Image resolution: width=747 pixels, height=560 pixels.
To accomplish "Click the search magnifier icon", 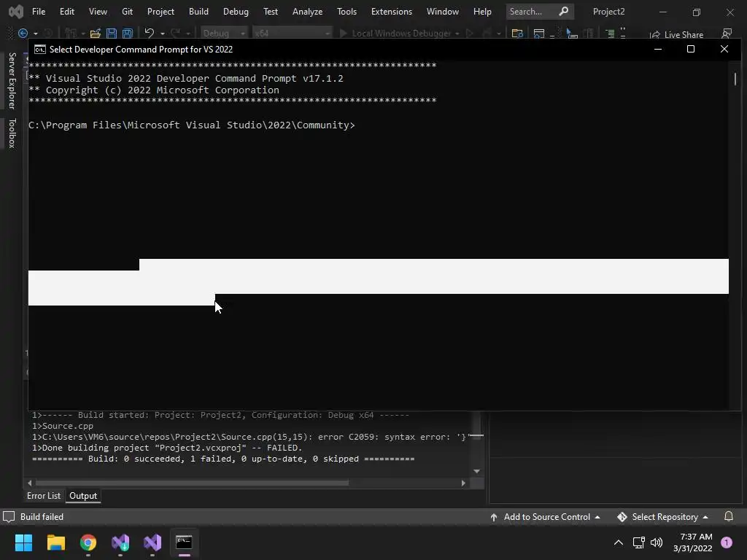I will [564, 11].
